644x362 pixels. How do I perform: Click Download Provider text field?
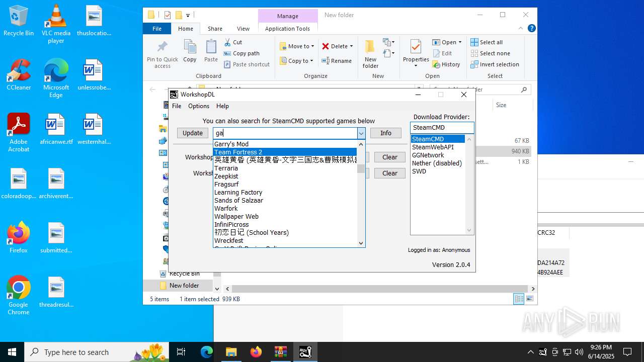tap(442, 128)
